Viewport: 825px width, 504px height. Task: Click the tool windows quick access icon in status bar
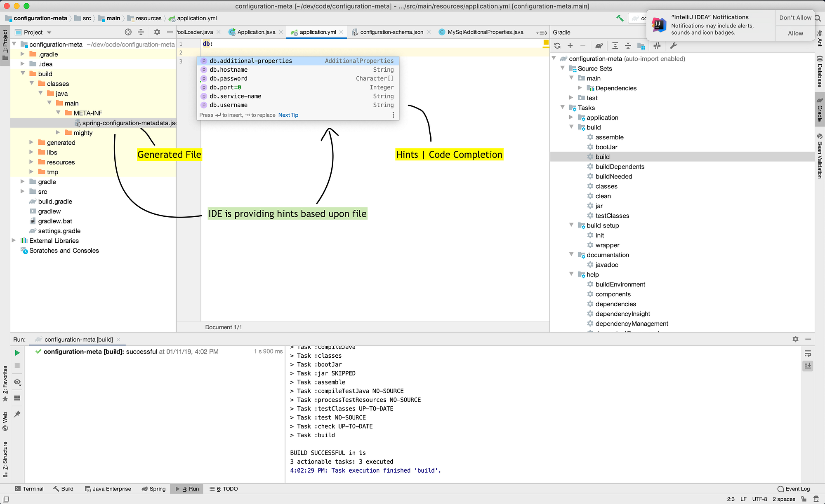[x=6, y=499]
